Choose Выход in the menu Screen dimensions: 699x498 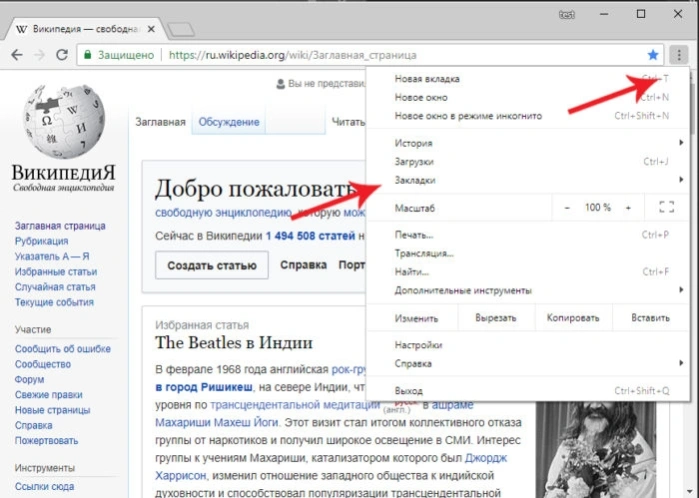click(528, 391)
